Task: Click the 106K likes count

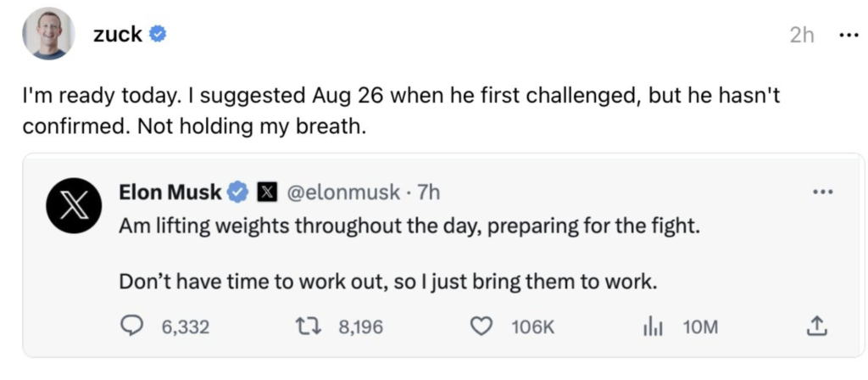Action: click(532, 327)
